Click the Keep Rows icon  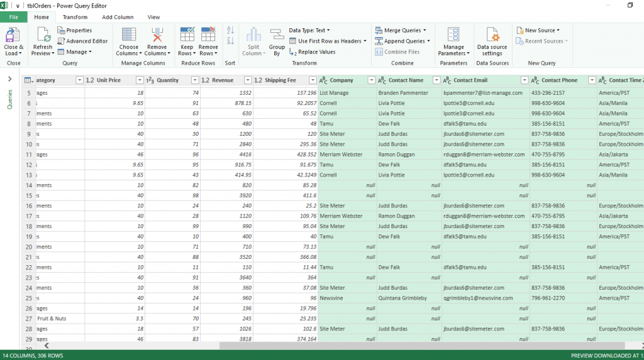(187, 35)
